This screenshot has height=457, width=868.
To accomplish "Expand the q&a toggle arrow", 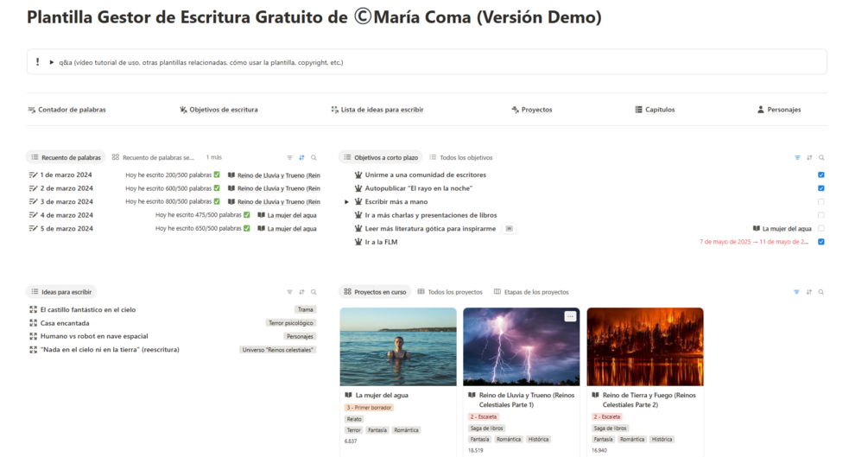I will point(52,62).
